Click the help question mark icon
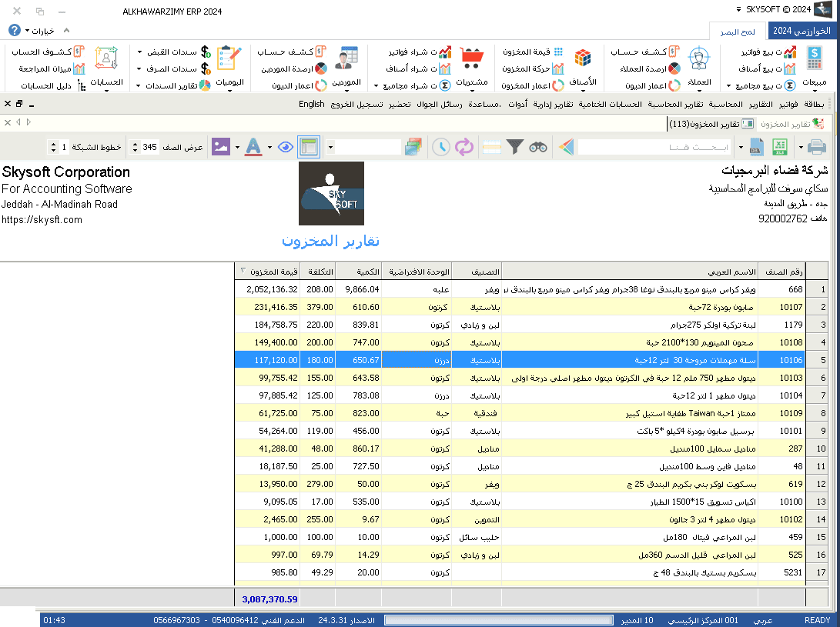 15,31
